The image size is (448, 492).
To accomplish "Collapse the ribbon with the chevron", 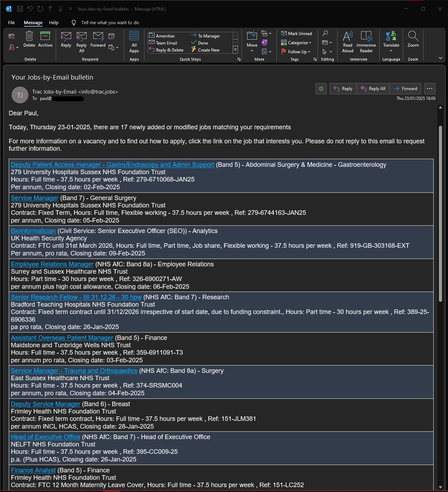I will pyautogui.click(x=440, y=58).
